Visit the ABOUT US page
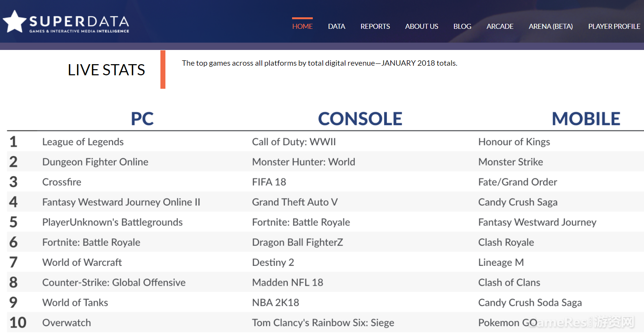 [x=421, y=27]
